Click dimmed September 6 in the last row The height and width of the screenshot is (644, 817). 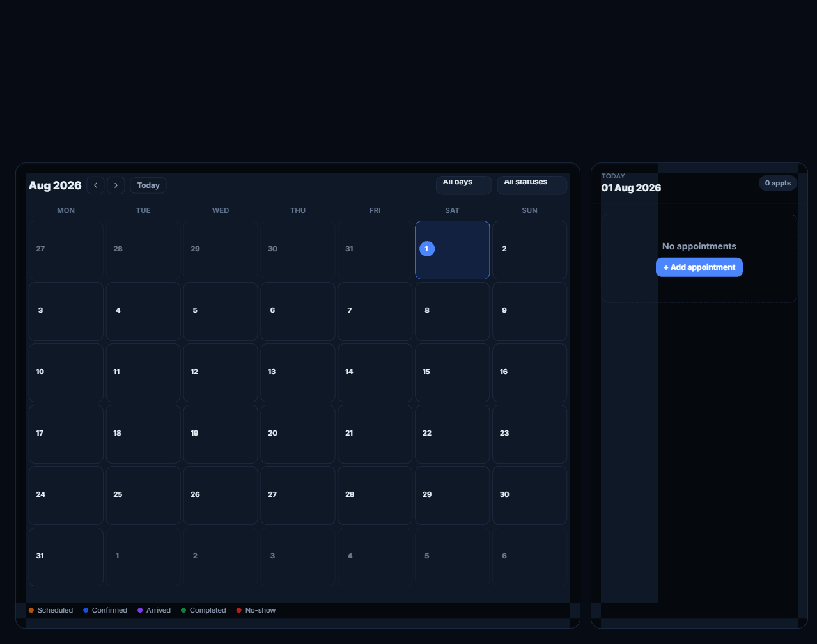click(x=530, y=557)
